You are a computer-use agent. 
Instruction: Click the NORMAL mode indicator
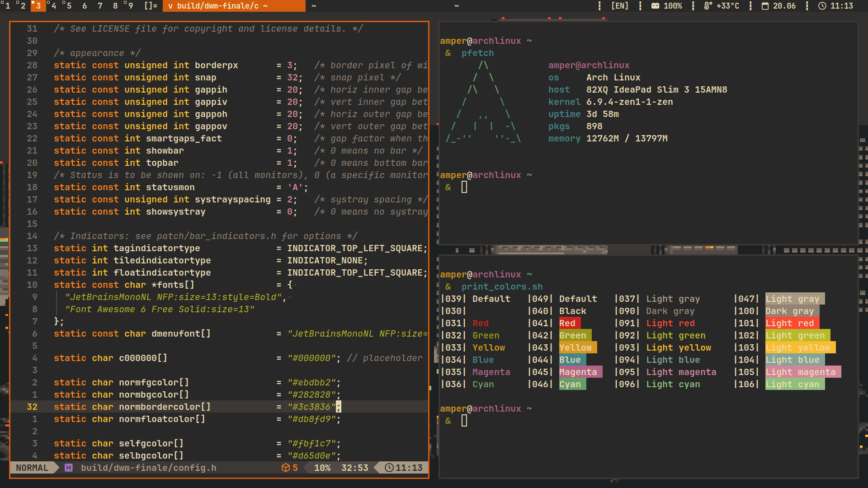[32, 468]
